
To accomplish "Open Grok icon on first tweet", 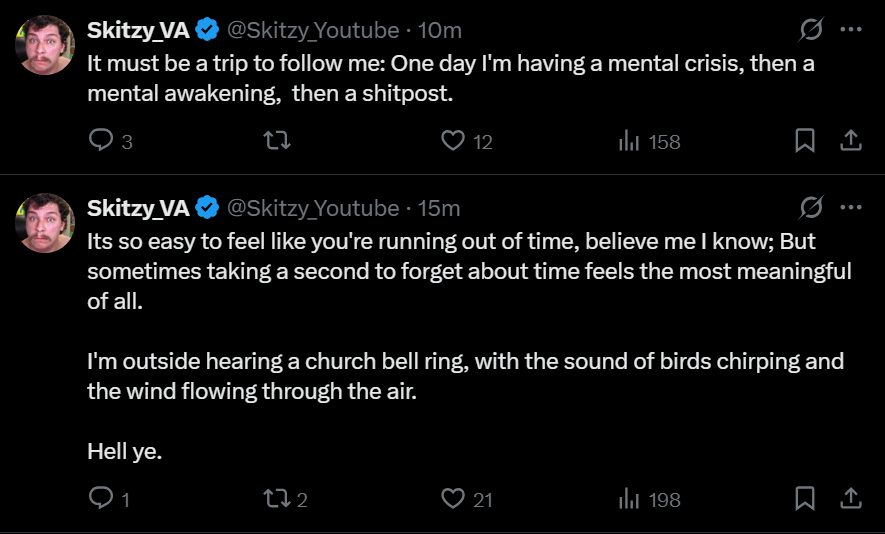I will (x=811, y=30).
